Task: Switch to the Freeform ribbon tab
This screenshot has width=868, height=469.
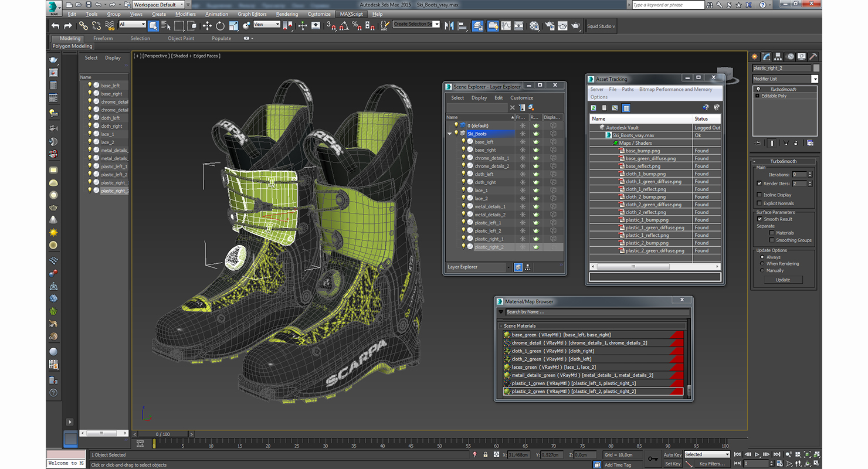Action: click(103, 38)
